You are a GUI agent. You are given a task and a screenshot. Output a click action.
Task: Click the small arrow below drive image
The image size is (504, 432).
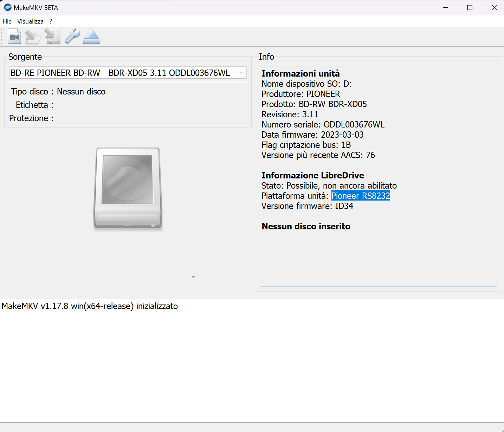point(193,277)
